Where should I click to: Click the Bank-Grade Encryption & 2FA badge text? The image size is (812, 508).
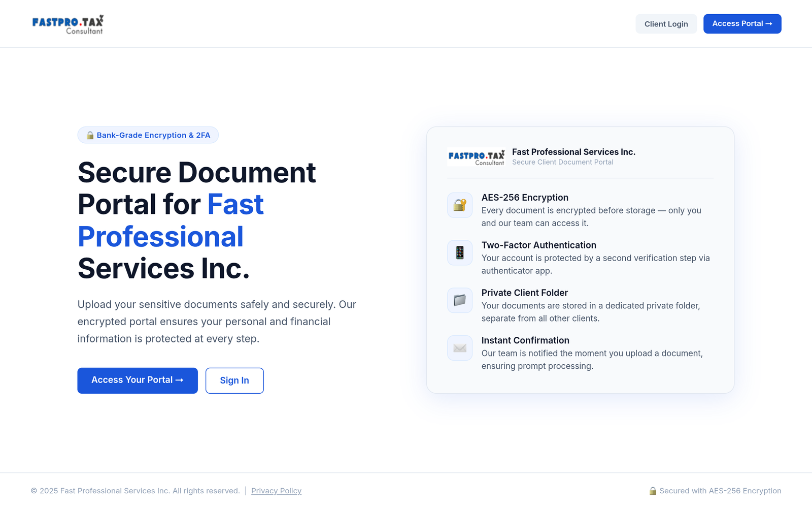point(153,135)
